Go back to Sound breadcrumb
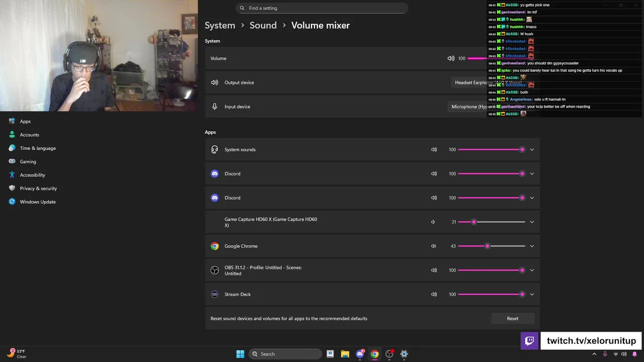Viewport: 644px width, 362px height. click(263, 25)
